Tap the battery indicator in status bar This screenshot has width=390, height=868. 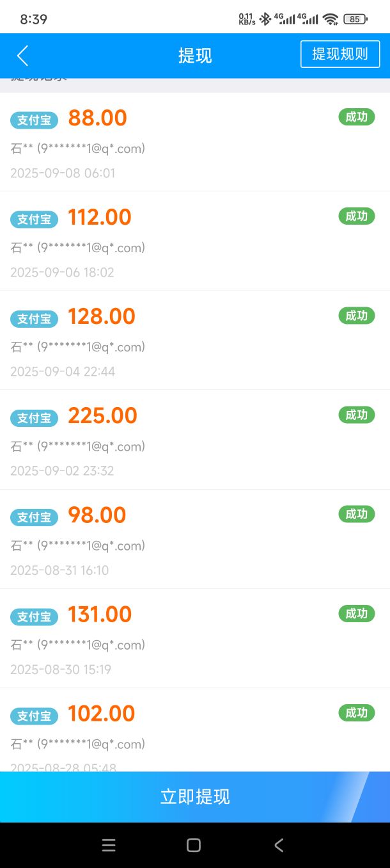click(x=355, y=19)
